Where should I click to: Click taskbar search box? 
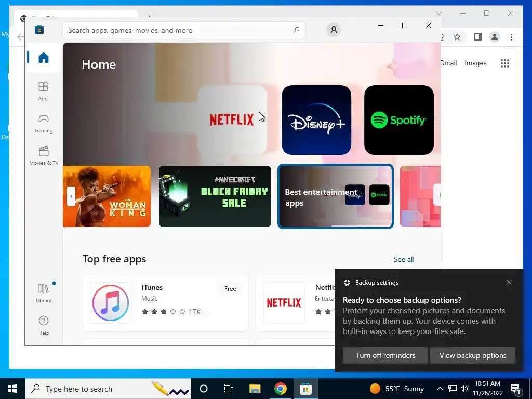coord(108,389)
